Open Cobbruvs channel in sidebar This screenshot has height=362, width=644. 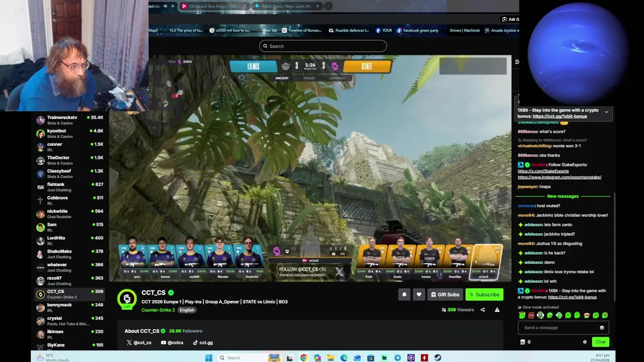69,201
